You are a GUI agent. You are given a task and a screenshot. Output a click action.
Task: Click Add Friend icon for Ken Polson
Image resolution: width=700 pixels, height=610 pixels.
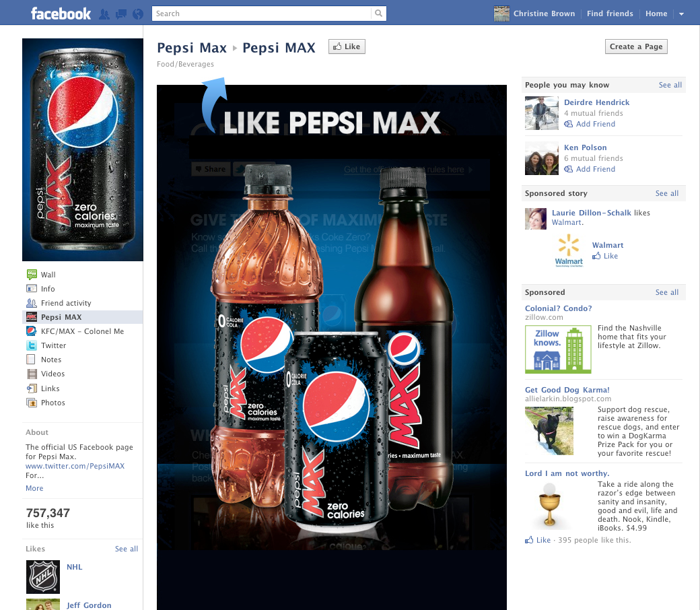pos(568,169)
